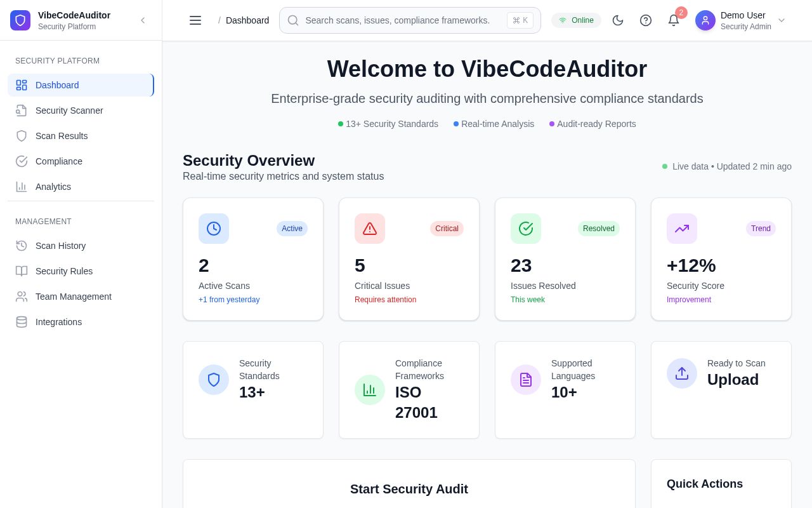Screen dimensions: 812x508
Task: Click the checkmark icon on Issues Resolved card
Action: [x=526, y=229]
